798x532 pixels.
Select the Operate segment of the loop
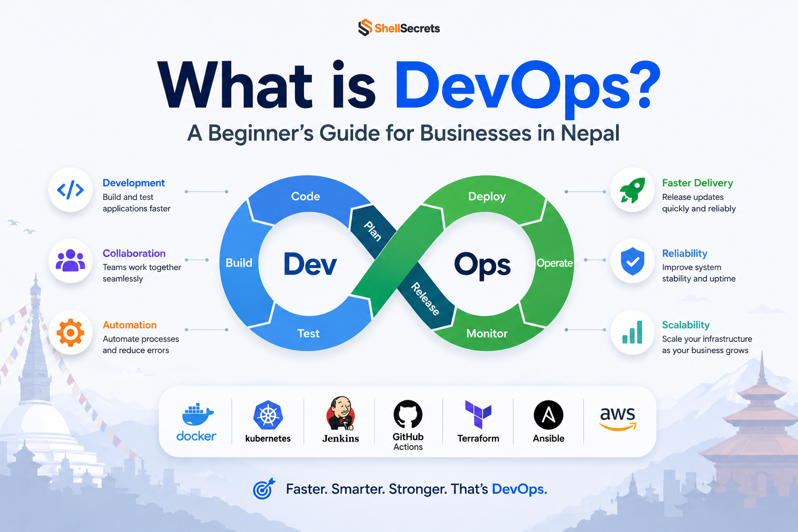tap(554, 263)
